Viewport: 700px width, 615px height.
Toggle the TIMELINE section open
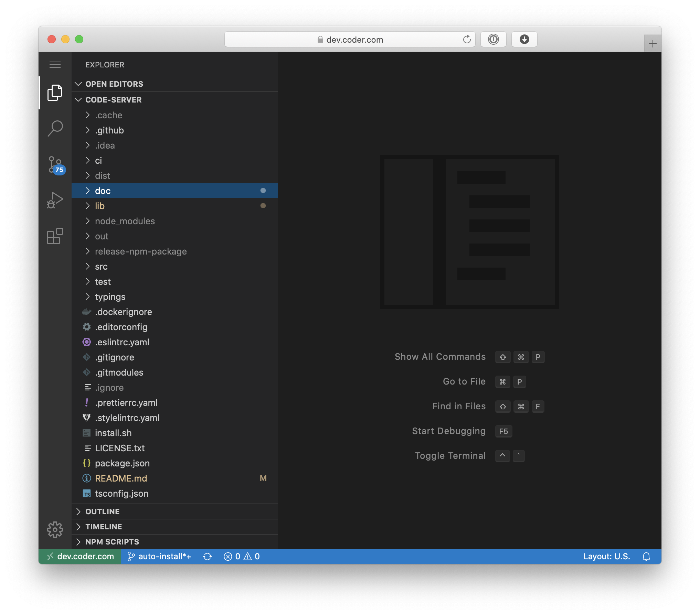coord(104,526)
